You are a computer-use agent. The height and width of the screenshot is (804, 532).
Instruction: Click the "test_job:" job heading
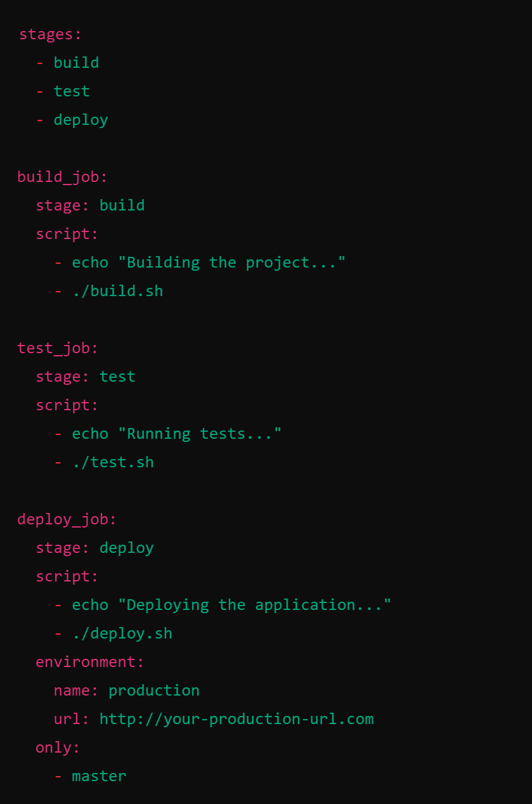point(58,348)
